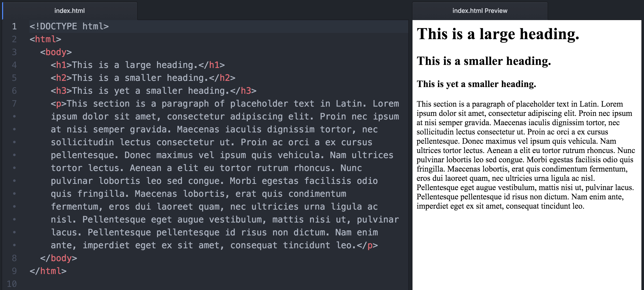Viewport: 644px width, 290px height.
Task: Click the wrap indicator dot in the gutter
Action: [14, 116]
